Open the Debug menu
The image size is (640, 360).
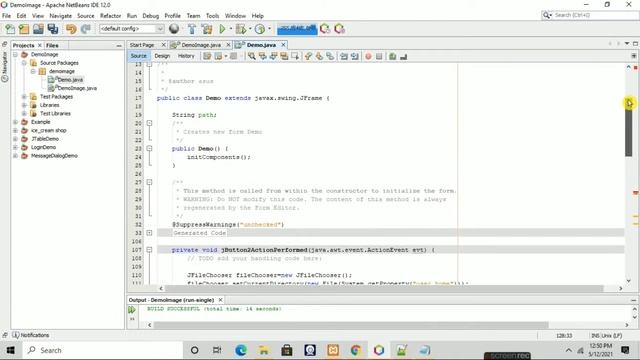(150, 16)
